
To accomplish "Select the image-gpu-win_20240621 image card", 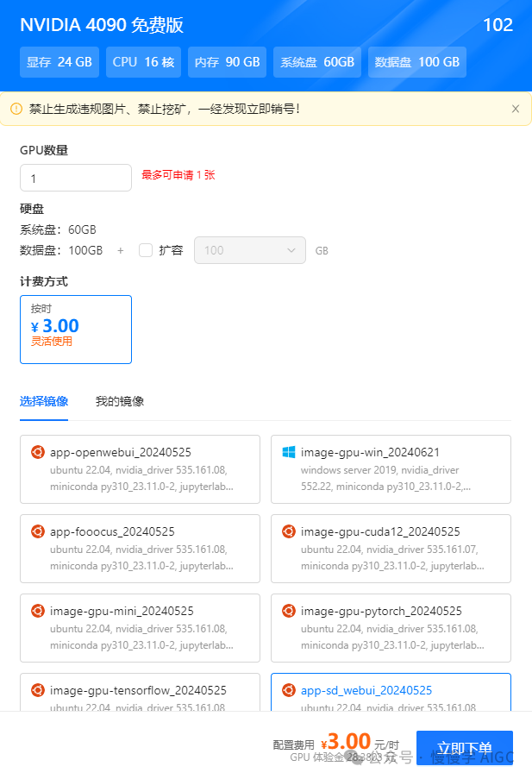I will [x=391, y=469].
